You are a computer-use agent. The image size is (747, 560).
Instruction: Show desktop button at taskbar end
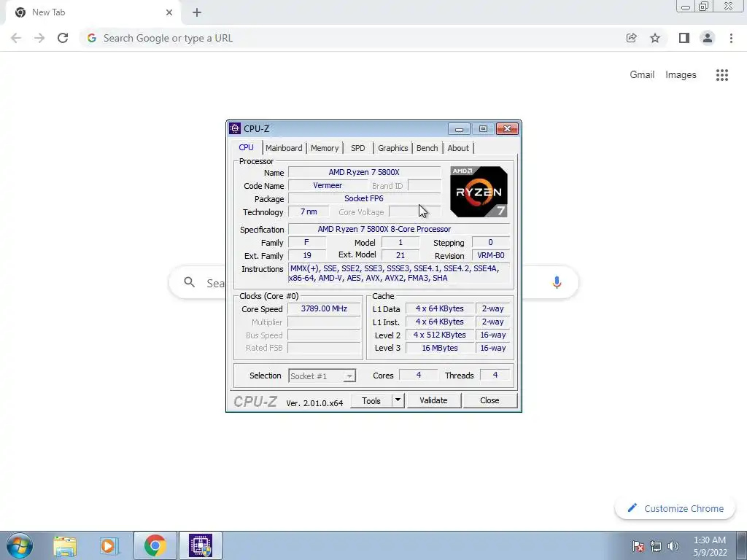click(x=742, y=545)
